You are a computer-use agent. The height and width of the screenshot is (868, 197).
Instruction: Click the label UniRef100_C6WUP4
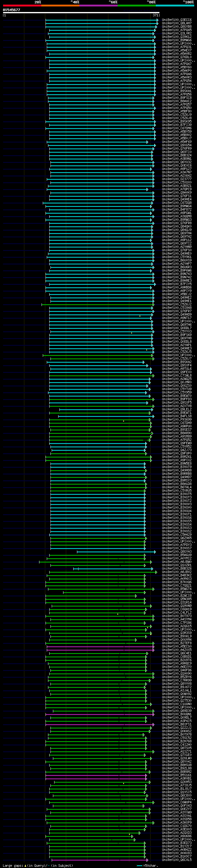pos(177,802)
